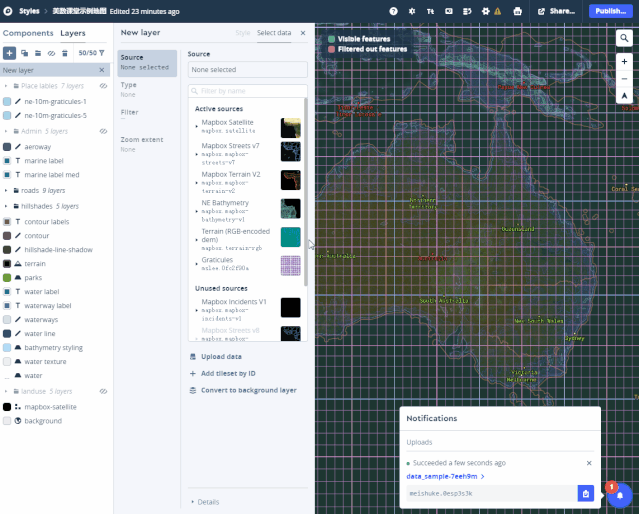This screenshot has height=514, width=639.
Task: Remove New layer entry from list
Action: click(x=102, y=70)
